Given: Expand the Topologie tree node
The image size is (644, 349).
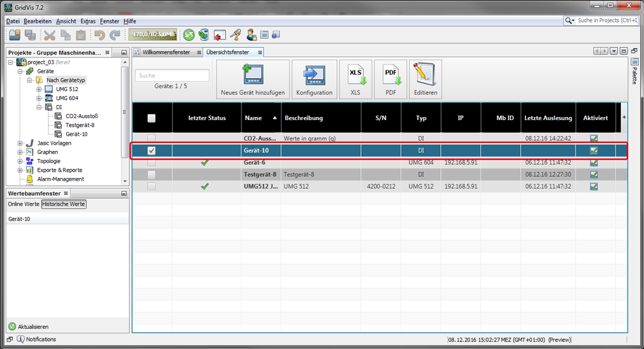Looking at the screenshot, I should [21, 161].
